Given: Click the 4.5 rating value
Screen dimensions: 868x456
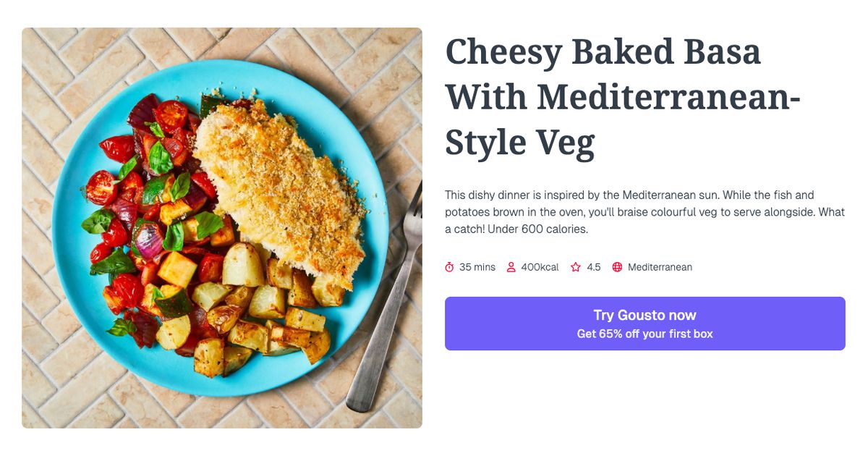Looking at the screenshot, I should pyautogui.click(x=593, y=266).
